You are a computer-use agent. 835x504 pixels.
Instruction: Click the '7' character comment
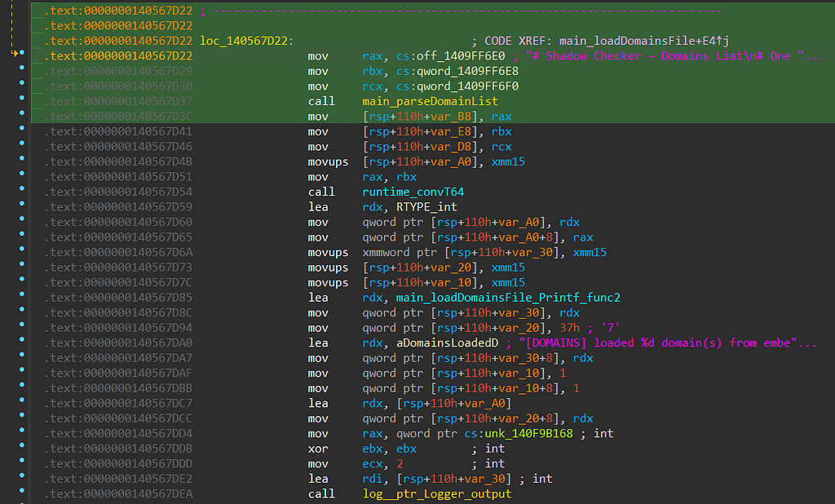pyautogui.click(x=610, y=328)
